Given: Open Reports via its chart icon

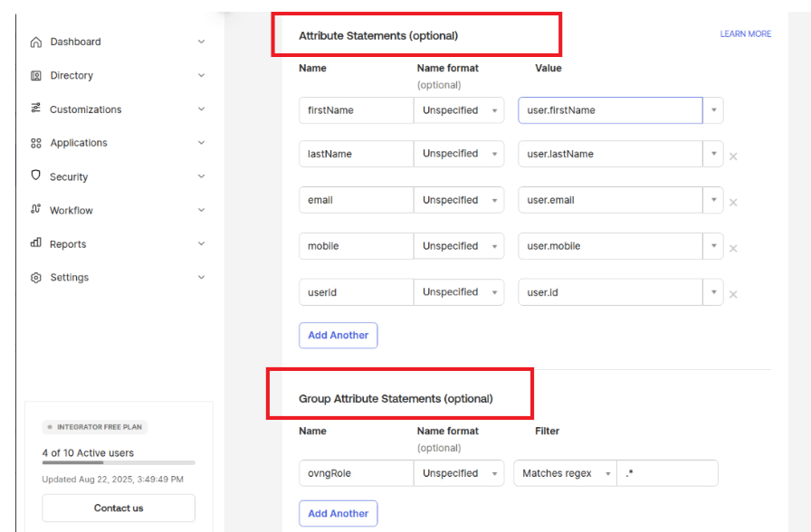Looking at the screenshot, I should coord(35,243).
